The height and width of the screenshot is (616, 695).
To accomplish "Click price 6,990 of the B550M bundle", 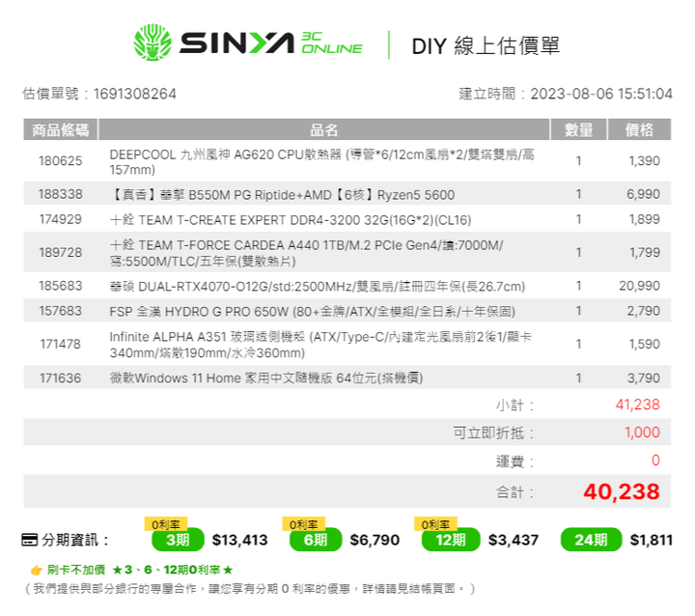I will (x=643, y=194).
